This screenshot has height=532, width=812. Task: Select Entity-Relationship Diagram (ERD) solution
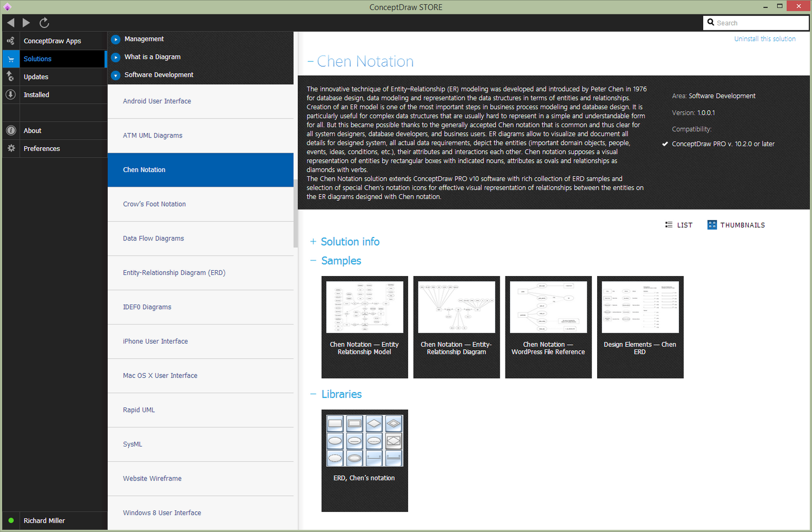click(x=200, y=273)
